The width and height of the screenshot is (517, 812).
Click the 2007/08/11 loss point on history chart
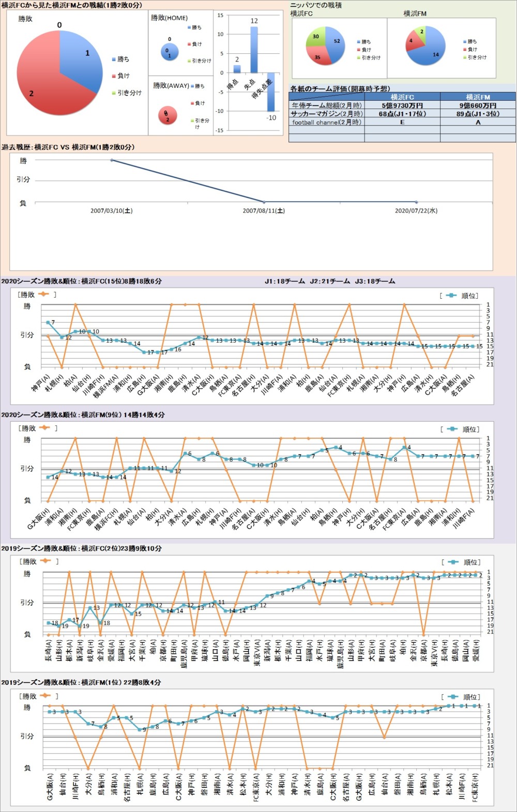tap(264, 202)
